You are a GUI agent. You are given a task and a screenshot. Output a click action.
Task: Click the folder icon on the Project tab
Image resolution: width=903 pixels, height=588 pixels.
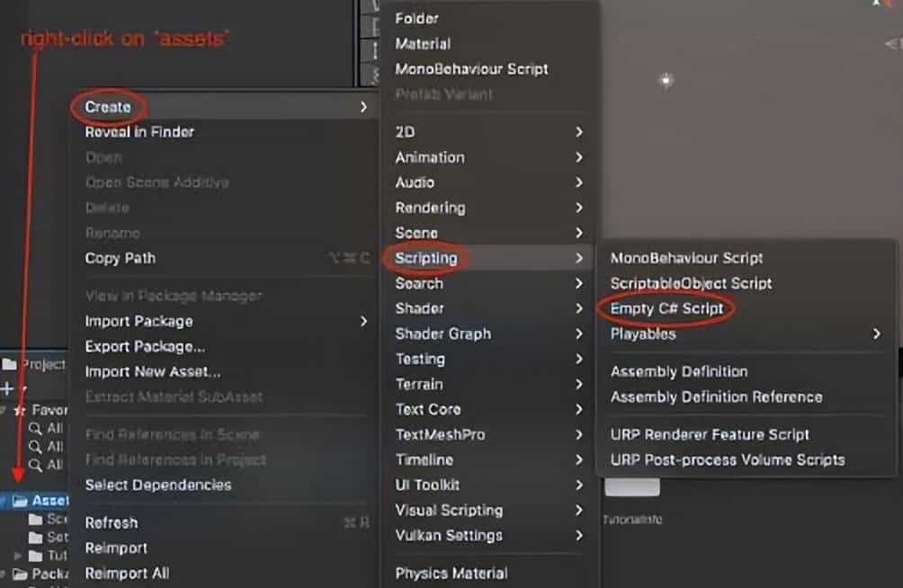click(9, 364)
